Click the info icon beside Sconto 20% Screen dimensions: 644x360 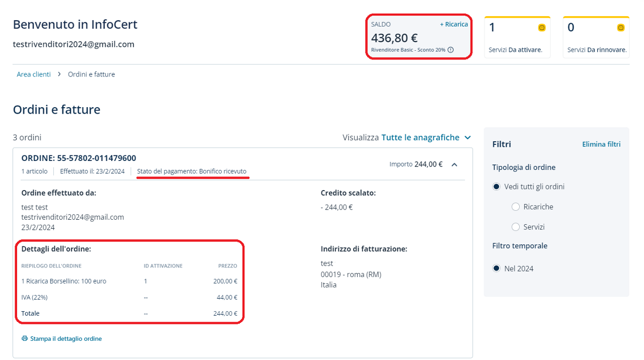point(451,50)
